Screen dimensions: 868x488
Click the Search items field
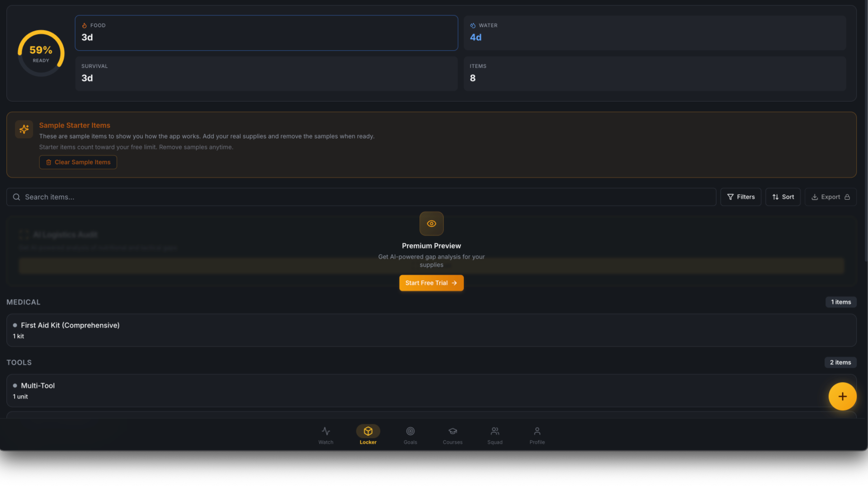pyautogui.click(x=362, y=197)
